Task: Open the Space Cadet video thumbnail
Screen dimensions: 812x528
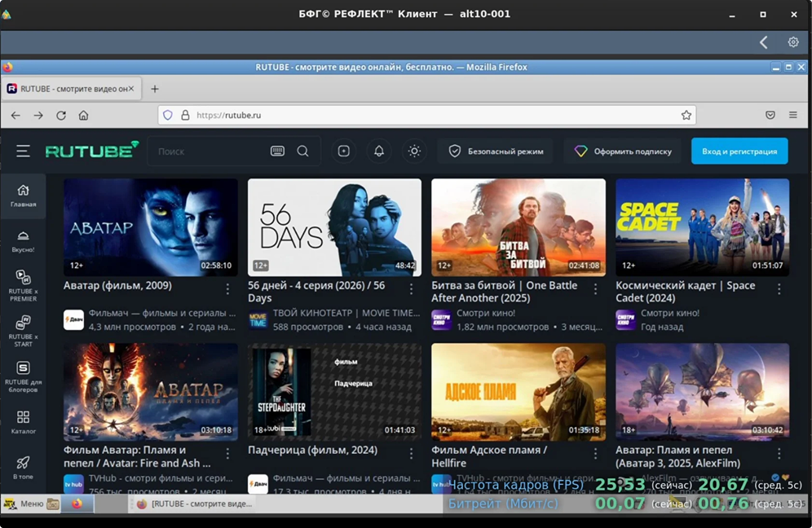Action: [x=703, y=227]
